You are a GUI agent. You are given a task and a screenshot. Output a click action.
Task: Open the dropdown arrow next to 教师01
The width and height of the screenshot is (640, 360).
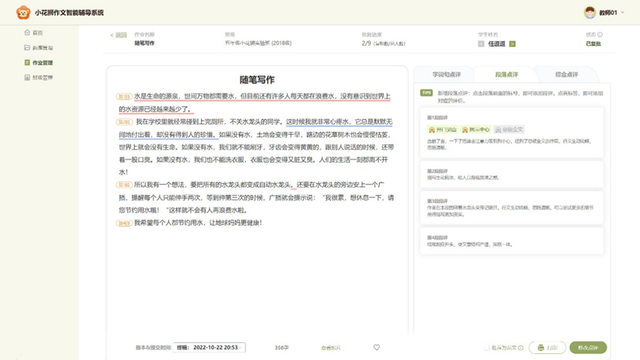[622, 13]
